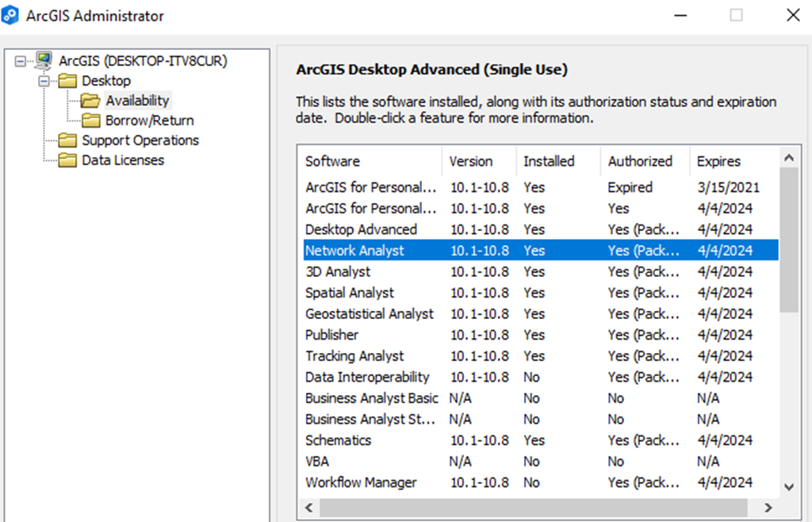Click the Expired authorization cell
This screenshot has height=522, width=812.
pos(630,187)
